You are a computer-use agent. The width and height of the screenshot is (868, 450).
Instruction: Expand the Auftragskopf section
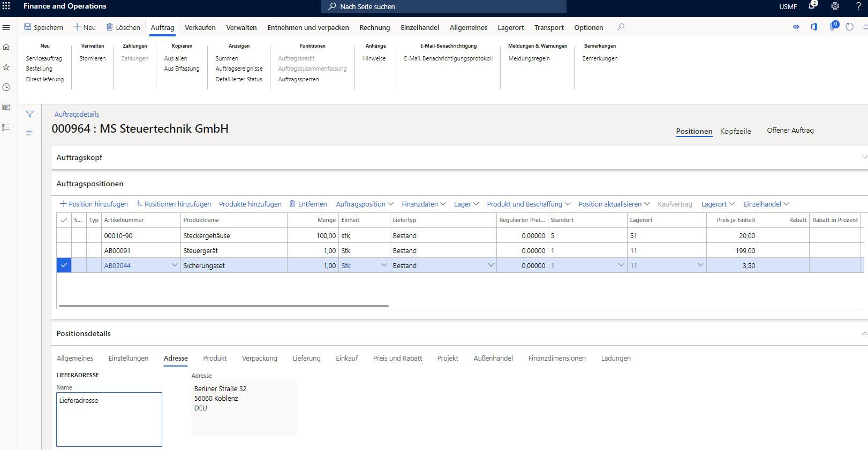coord(863,157)
